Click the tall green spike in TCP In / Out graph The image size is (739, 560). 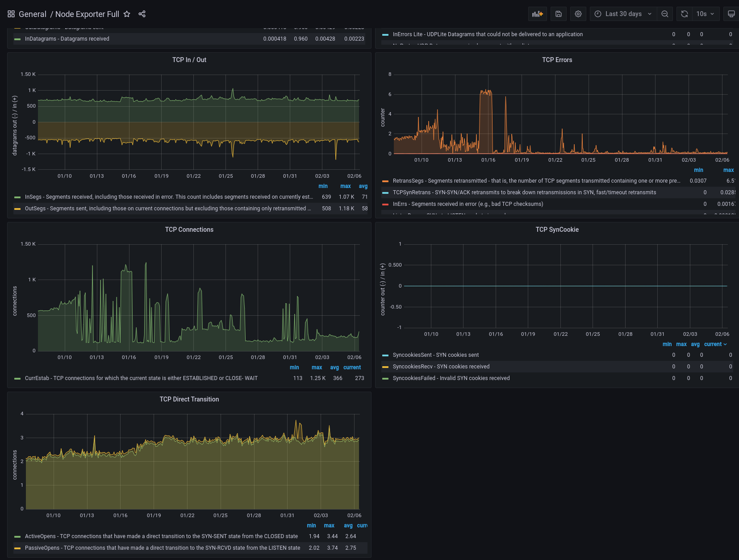233,90
